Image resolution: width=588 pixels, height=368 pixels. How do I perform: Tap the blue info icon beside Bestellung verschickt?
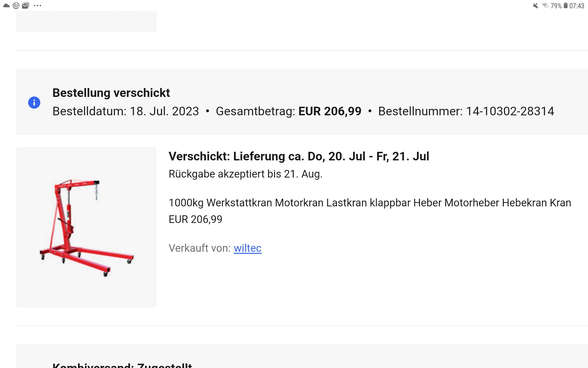click(x=34, y=102)
